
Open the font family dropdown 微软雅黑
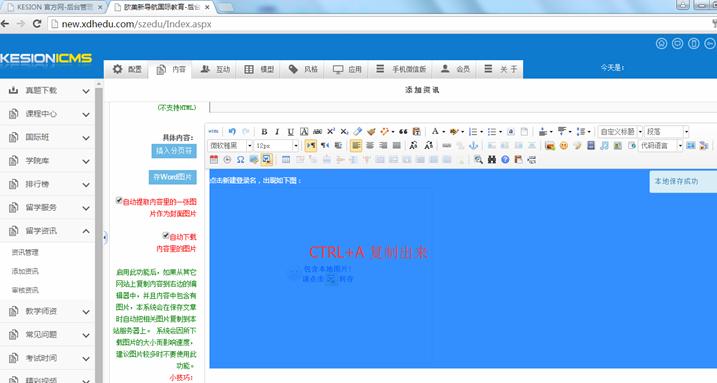[230, 145]
